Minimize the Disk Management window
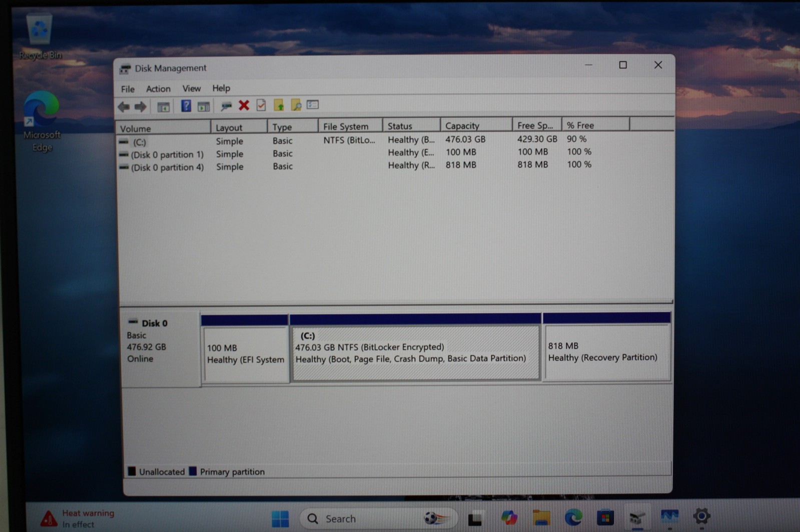The image size is (800, 532). pos(588,65)
